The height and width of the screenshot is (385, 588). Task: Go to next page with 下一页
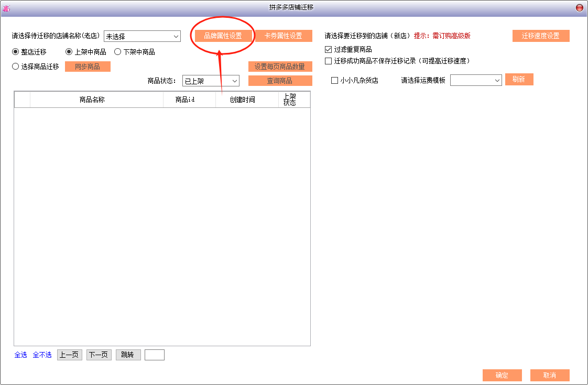[x=99, y=355]
